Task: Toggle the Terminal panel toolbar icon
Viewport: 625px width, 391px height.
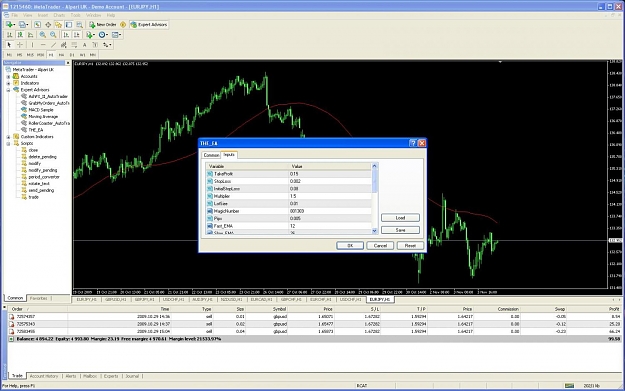Action: click(x=69, y=25)
